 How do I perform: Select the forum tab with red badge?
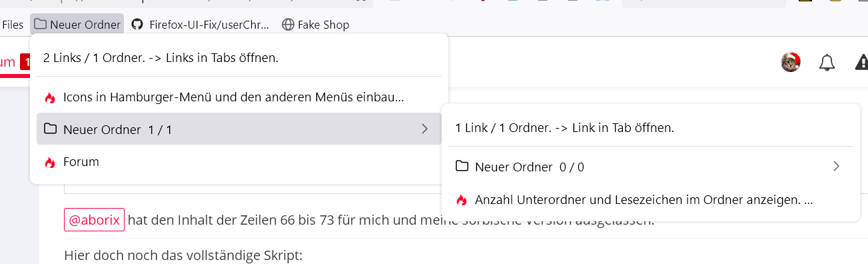tap(15, 63)
